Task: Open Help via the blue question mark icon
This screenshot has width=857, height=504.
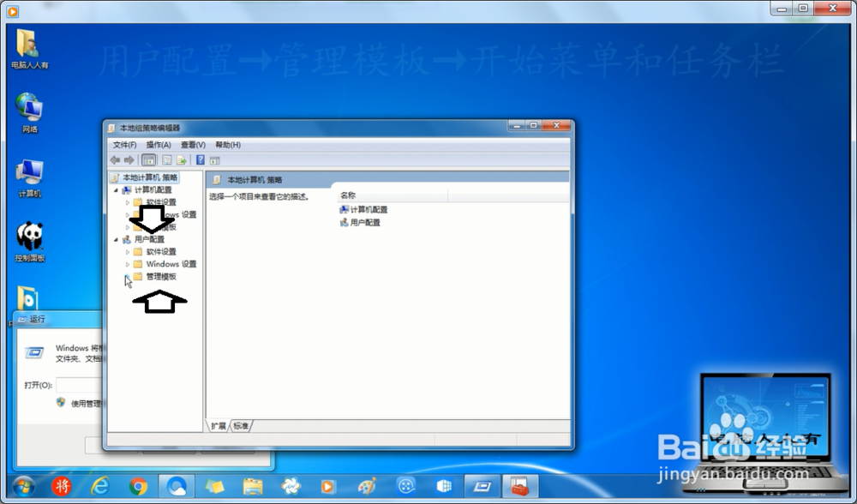Action: [201, 160]
